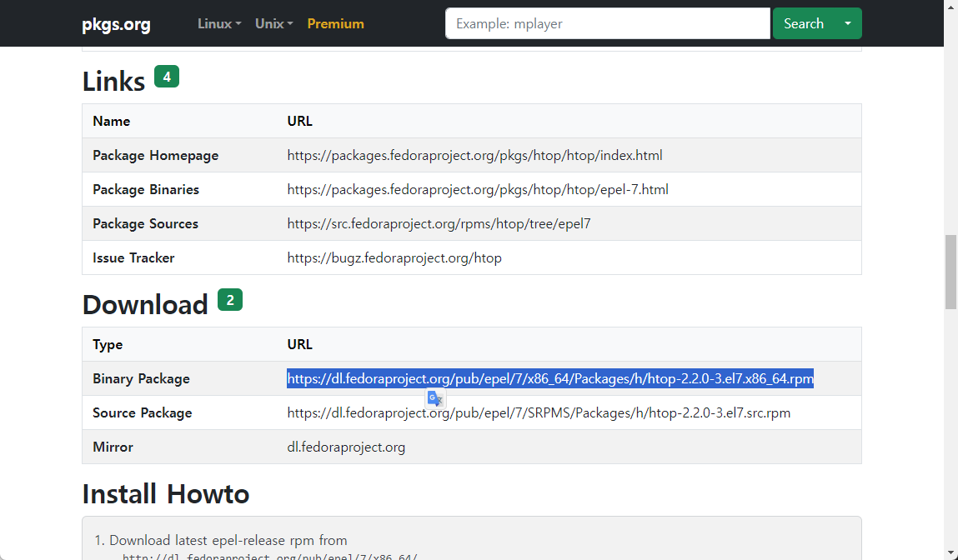The height and width of the screenshot is (560, 958).
Task: Click the Links count badge 4
Action: (167, 77)
